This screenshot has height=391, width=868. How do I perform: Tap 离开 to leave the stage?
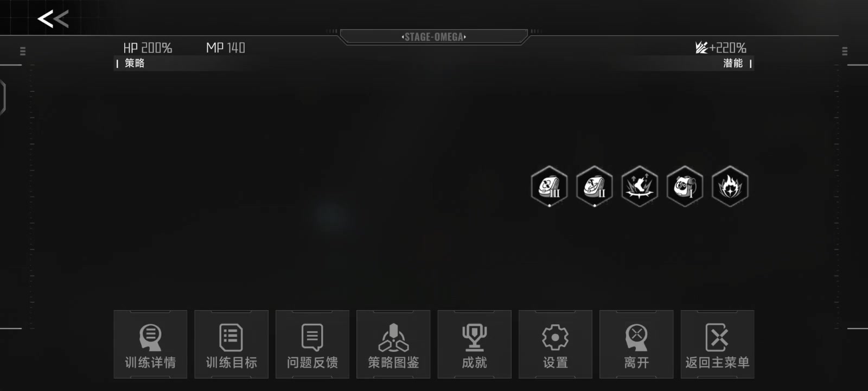pos(636,344)
